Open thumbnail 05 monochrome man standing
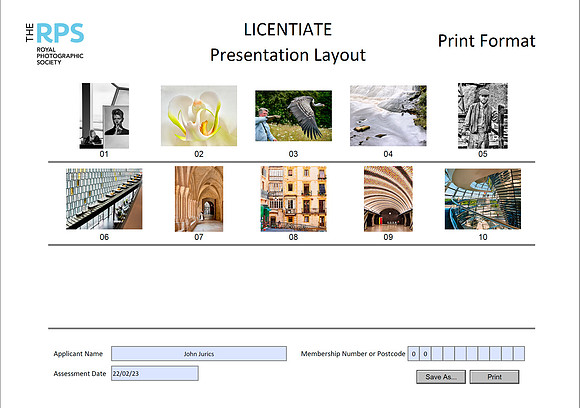The height and width of the screenshot is (408, 580). click(483, 116)
